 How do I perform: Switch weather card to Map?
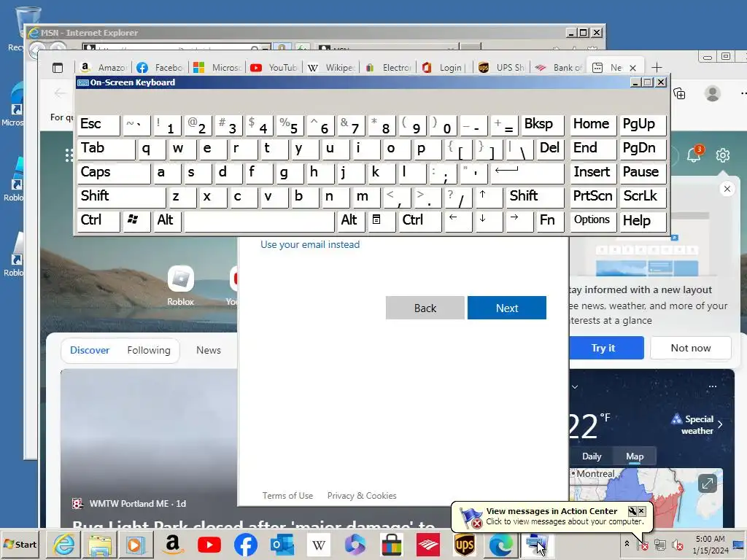tap(635, 456)
